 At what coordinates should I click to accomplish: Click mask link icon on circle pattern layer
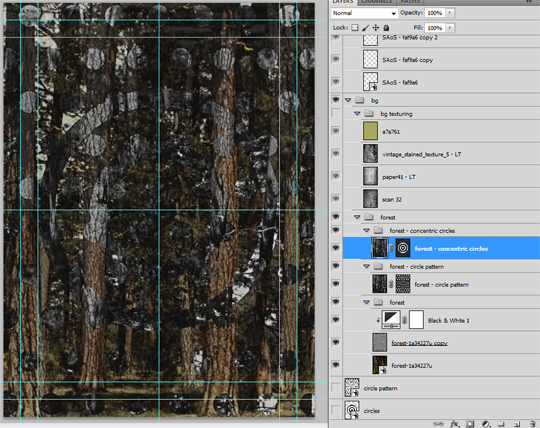(391, 284)
